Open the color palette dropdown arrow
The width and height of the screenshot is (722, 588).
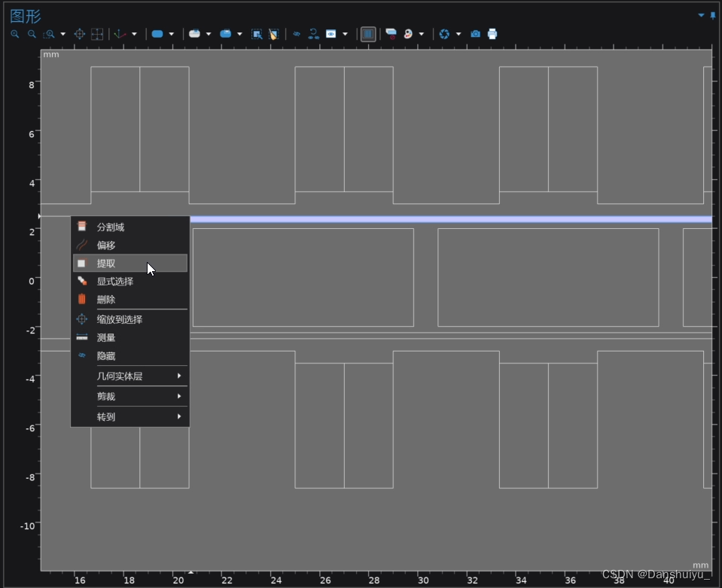(x=422, y=34)
